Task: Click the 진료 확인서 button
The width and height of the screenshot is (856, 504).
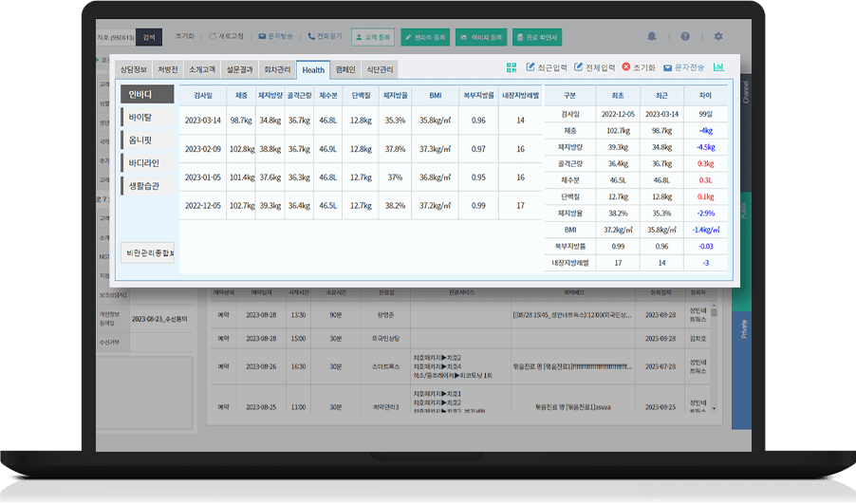Action: (x=537, y=37)
